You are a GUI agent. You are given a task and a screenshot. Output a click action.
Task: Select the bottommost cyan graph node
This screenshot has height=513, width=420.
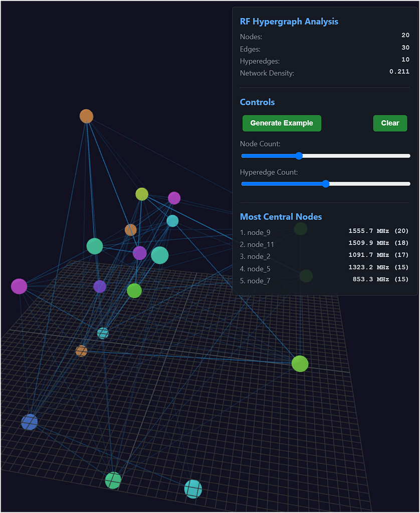(x=193, y=488)
